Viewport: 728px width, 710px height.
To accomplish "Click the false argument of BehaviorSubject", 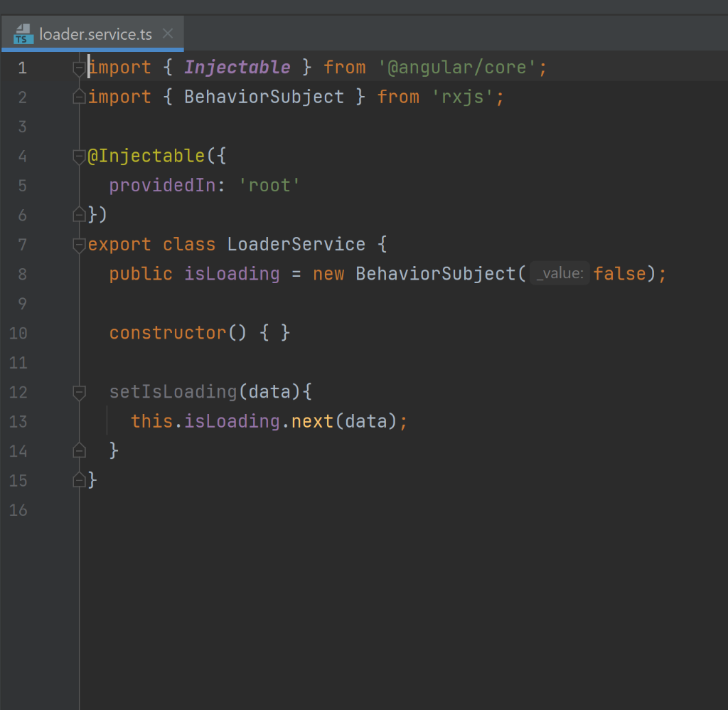I will coord(619,273).
